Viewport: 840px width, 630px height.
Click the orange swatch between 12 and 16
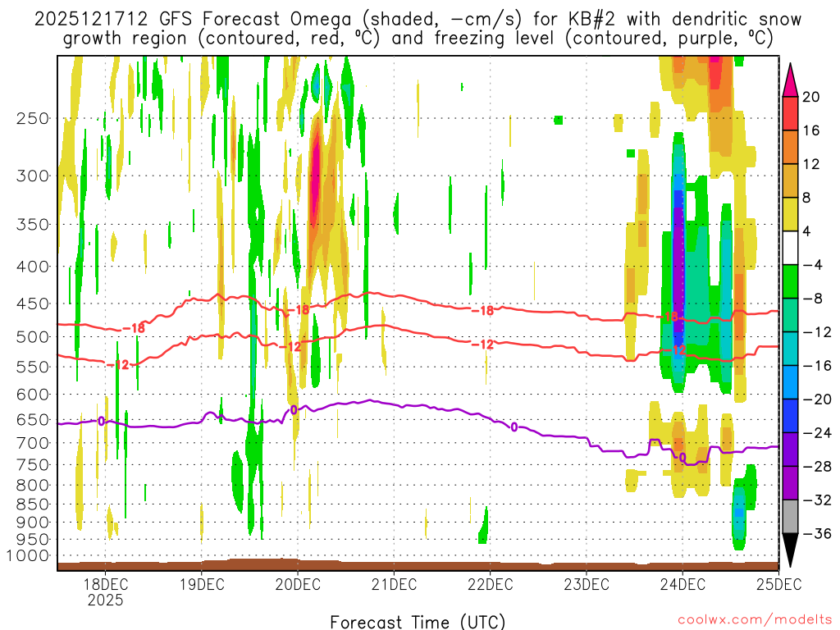point(790,148)
